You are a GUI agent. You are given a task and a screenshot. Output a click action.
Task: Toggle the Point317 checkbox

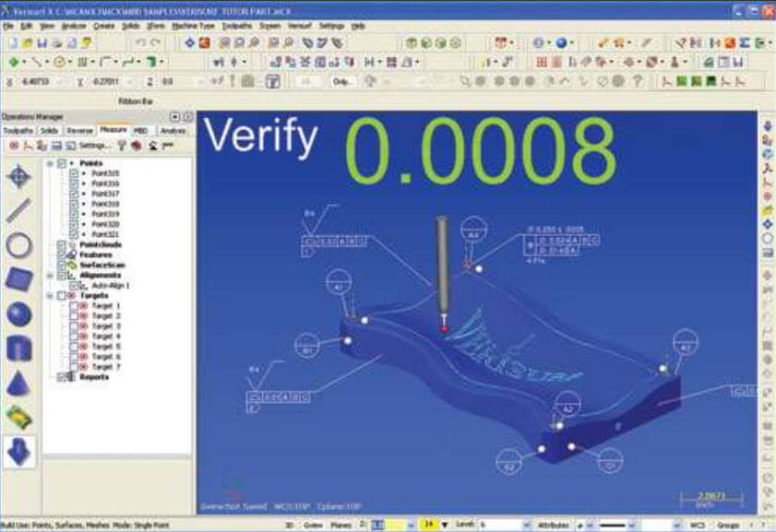tap(74, 194)
